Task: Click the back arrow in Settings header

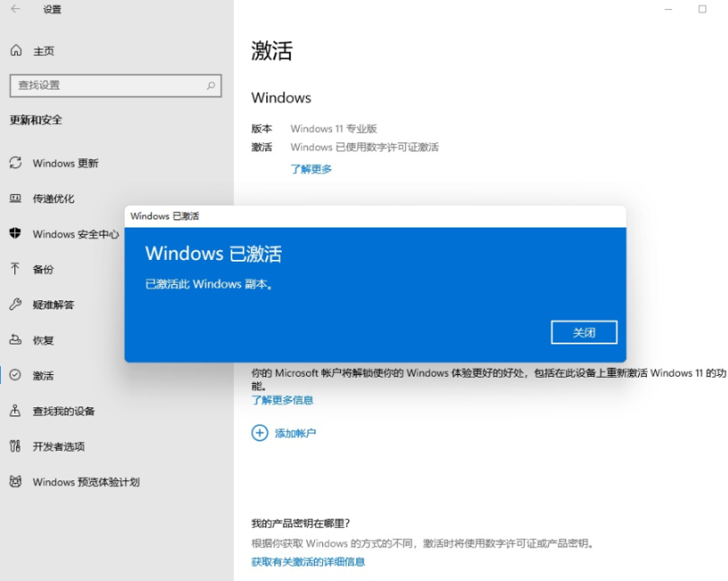Action: tap(15, 9)
